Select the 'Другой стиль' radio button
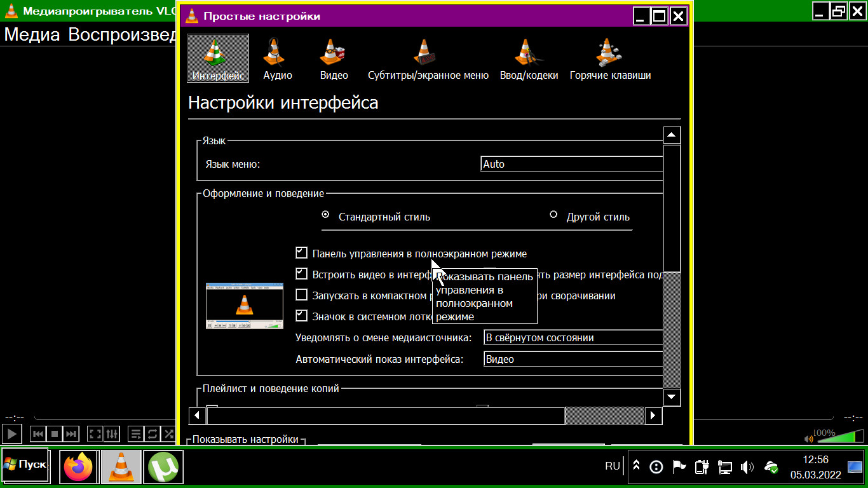Screen dimensions: 868x488 553,215
